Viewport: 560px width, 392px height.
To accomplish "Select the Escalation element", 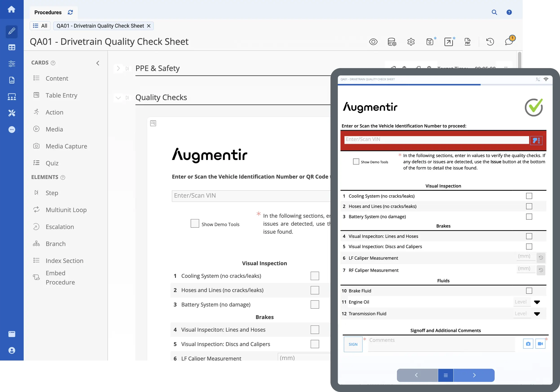I will (x=60, y=227).
